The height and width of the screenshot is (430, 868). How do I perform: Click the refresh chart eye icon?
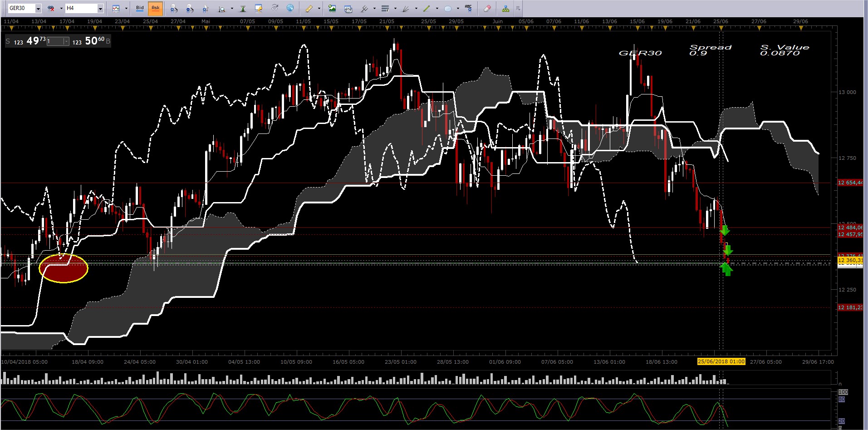pyautogui.click(x=275, y=8)
